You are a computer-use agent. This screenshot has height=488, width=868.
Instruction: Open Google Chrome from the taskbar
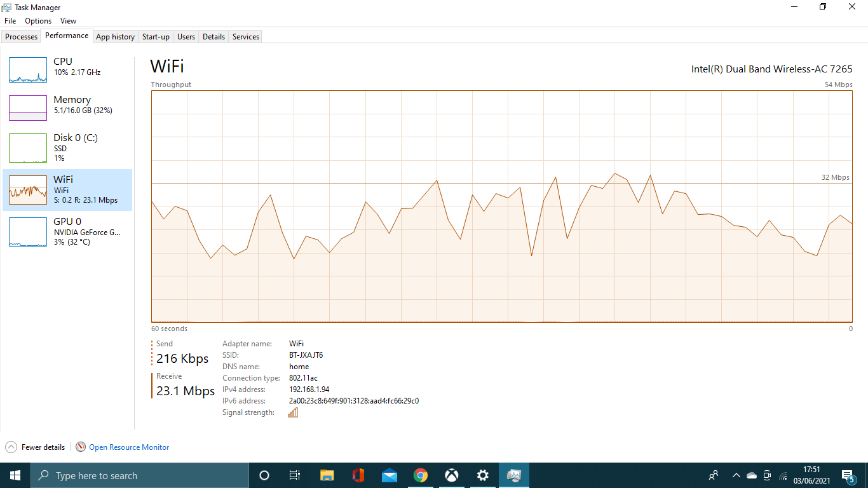pos(421,475)
